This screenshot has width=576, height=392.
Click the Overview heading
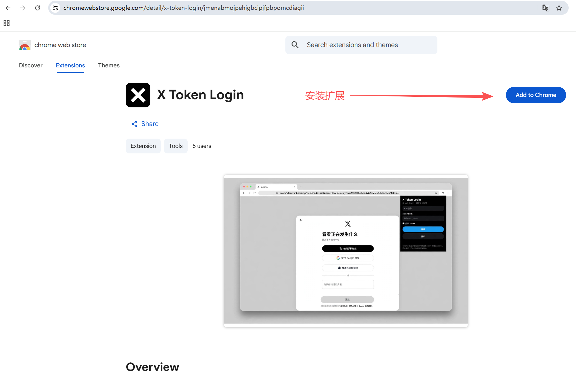pos(153,367)
